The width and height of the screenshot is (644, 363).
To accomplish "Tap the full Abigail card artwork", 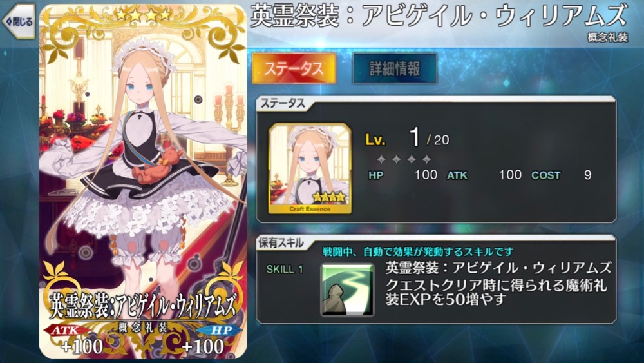I will (144, 181).
